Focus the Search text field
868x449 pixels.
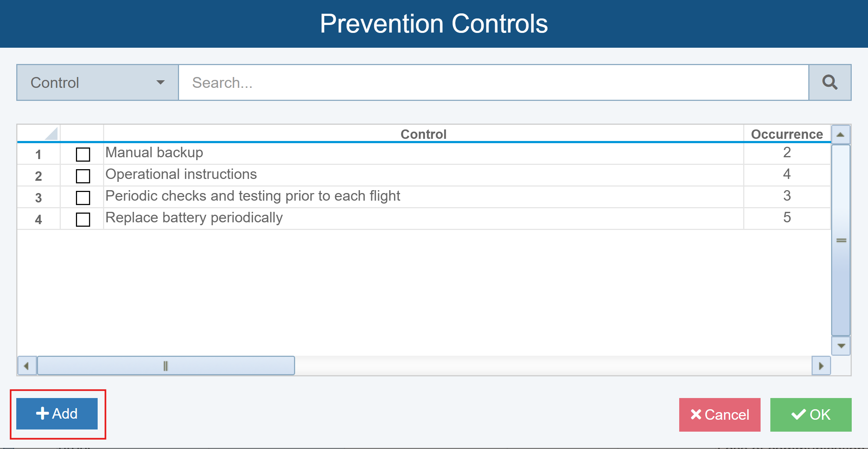(x=493, y=82)
